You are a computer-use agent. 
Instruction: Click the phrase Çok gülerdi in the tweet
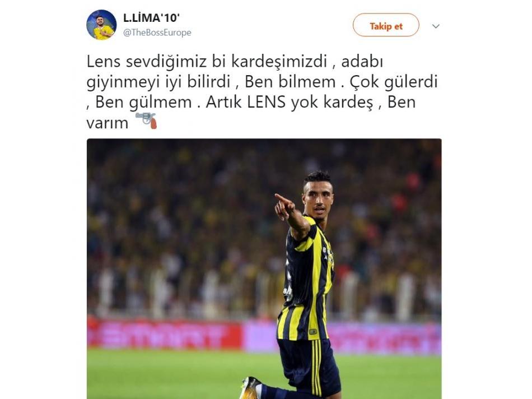coord(394,82)
